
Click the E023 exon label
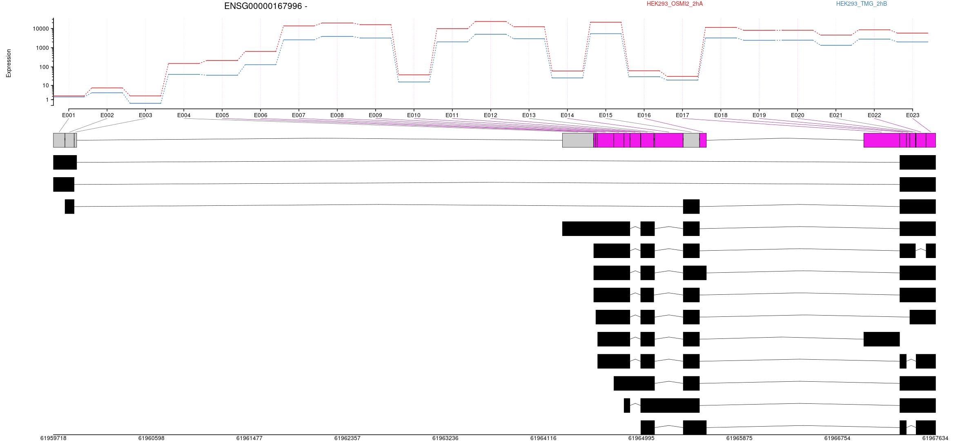tap(913, 115)
